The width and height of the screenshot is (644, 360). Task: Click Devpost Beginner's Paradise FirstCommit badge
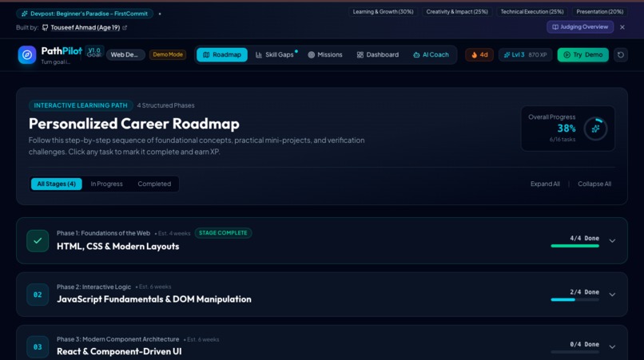[85, 14]
